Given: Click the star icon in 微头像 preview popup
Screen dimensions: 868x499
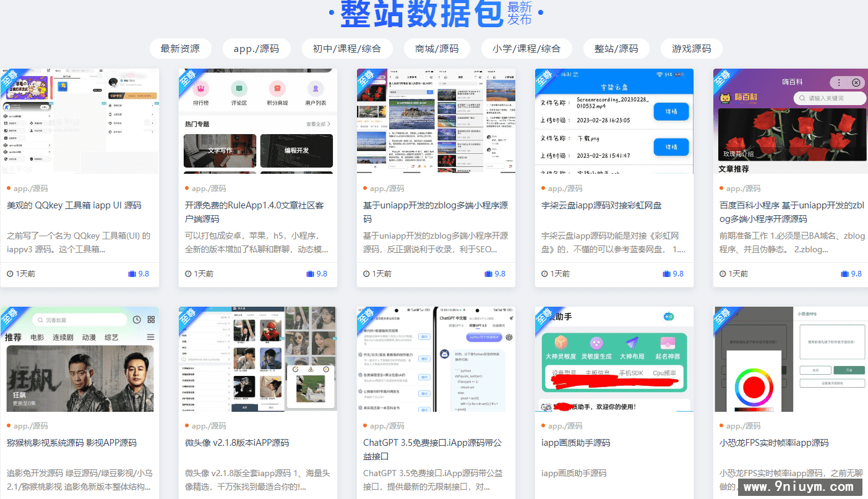Looking at the screenshot, I should [x=326, y=369].
